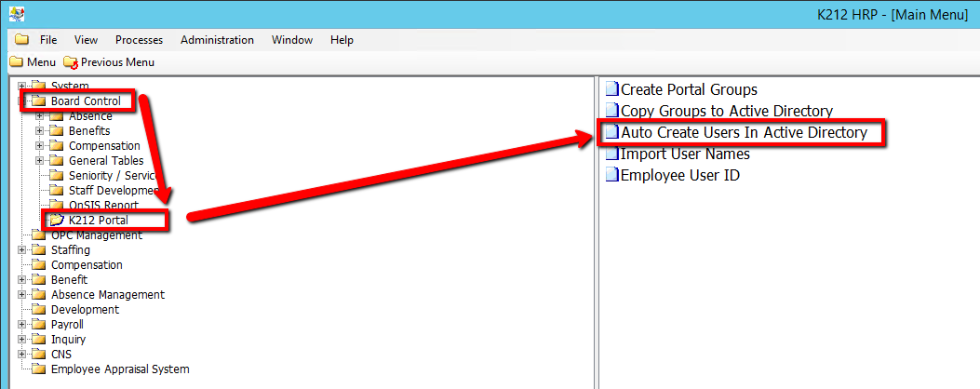Click the folder icon next to Payroll

point(38,325)
